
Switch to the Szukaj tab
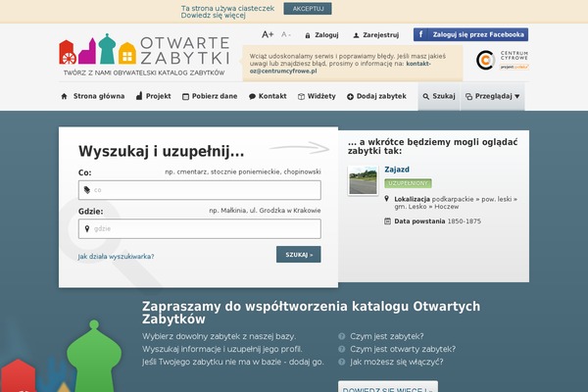tap(439, 96)
